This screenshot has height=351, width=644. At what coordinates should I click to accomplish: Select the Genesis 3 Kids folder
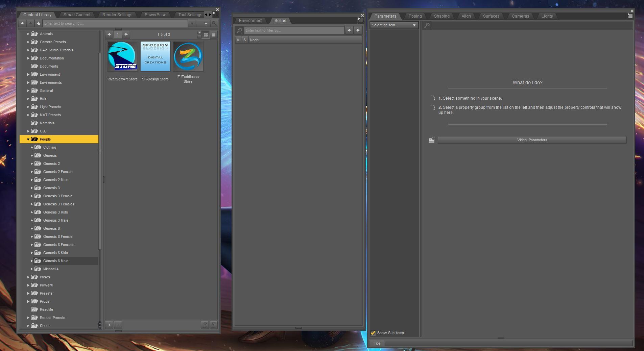55,212
